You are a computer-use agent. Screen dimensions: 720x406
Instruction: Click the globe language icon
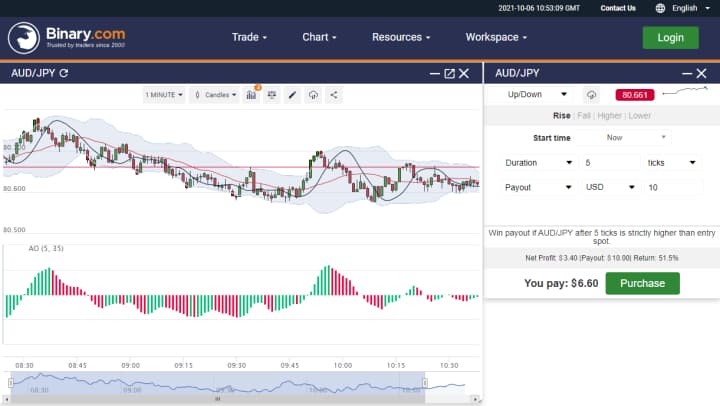coord(660,8)
